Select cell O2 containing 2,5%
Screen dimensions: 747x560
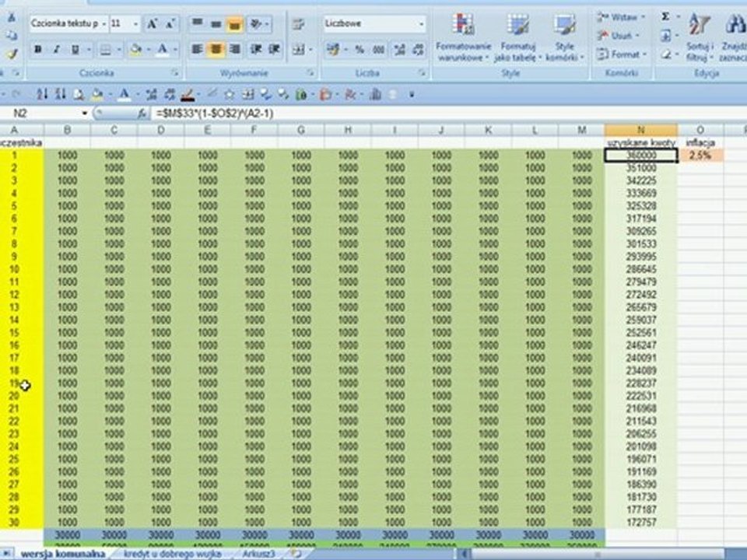(700, 156)
